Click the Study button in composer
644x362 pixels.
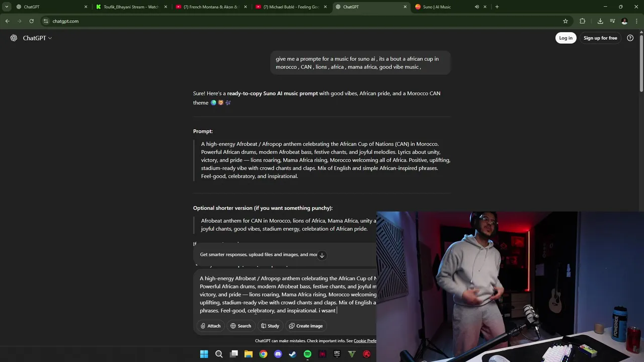270,326
